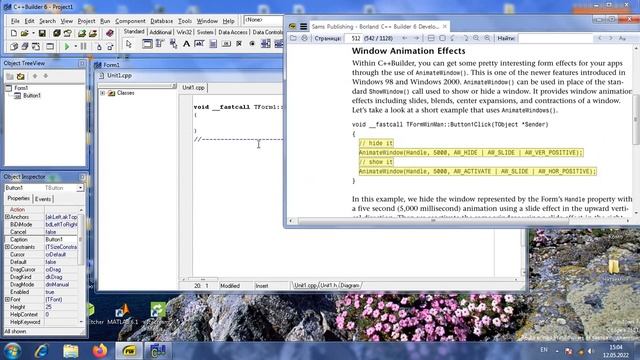Select the RadioButton component in palette
Viewport: 640px width, 360px height.
tap(252, 44)
